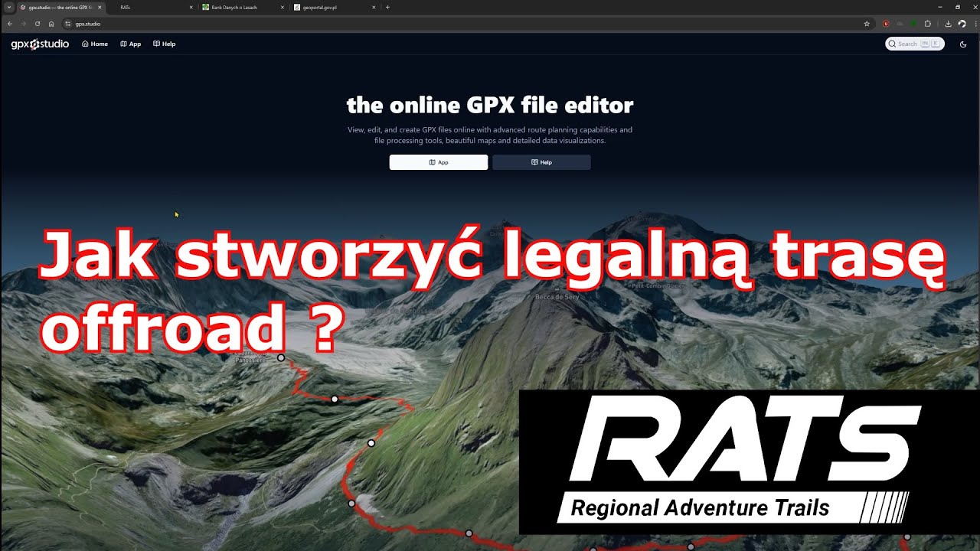Close the Bank Danych o Lasach tab
This screenshot has height=551, width=980.
tap(283, 7)
